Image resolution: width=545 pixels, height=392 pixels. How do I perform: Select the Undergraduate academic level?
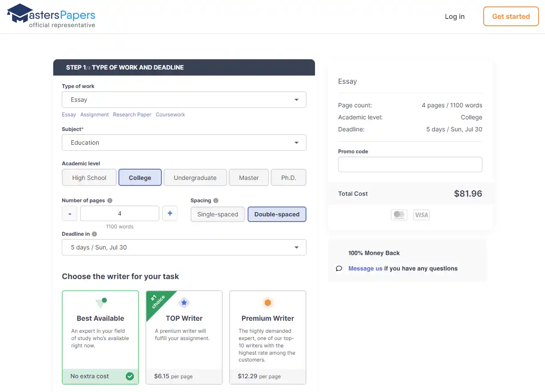pyautogui.click(x=195, y=178)
